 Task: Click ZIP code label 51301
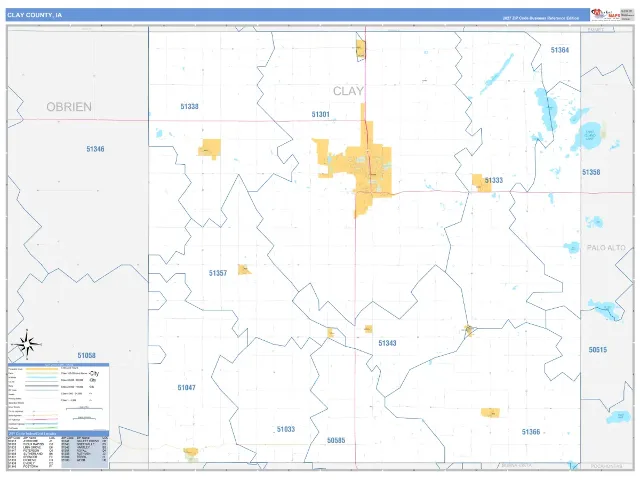tap(320, 114)
